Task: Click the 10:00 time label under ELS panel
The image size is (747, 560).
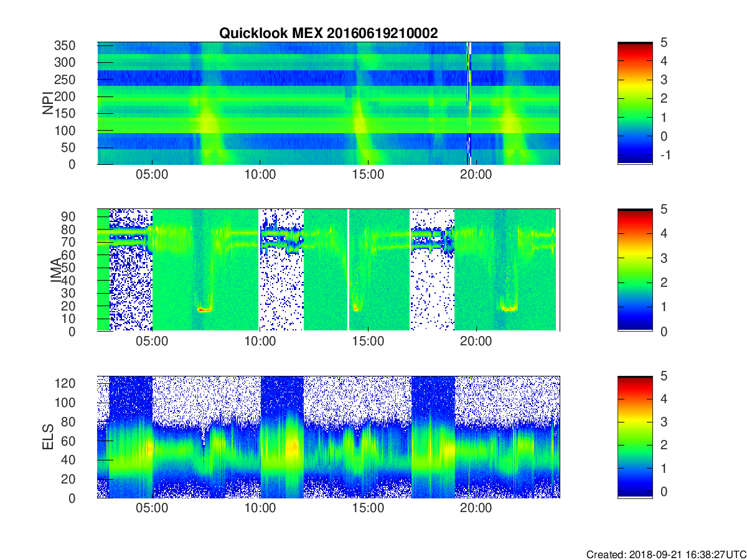Action: pos(260,508)
